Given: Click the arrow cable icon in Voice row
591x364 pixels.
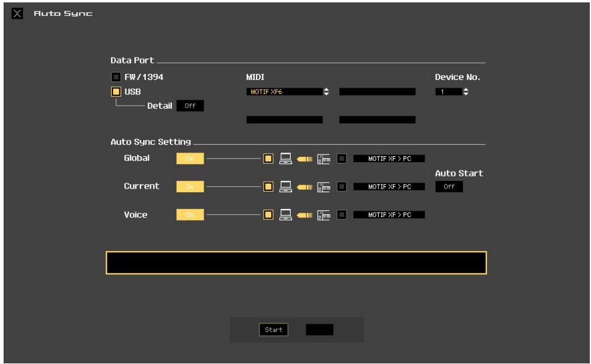Looking at the screenshot, I should click(x=305, y=215).
